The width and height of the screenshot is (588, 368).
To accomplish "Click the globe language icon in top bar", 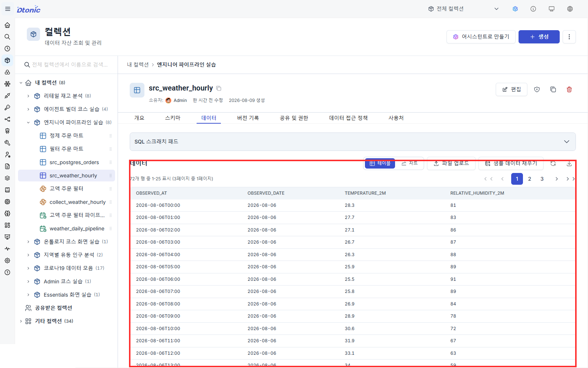I will (570, 9).
